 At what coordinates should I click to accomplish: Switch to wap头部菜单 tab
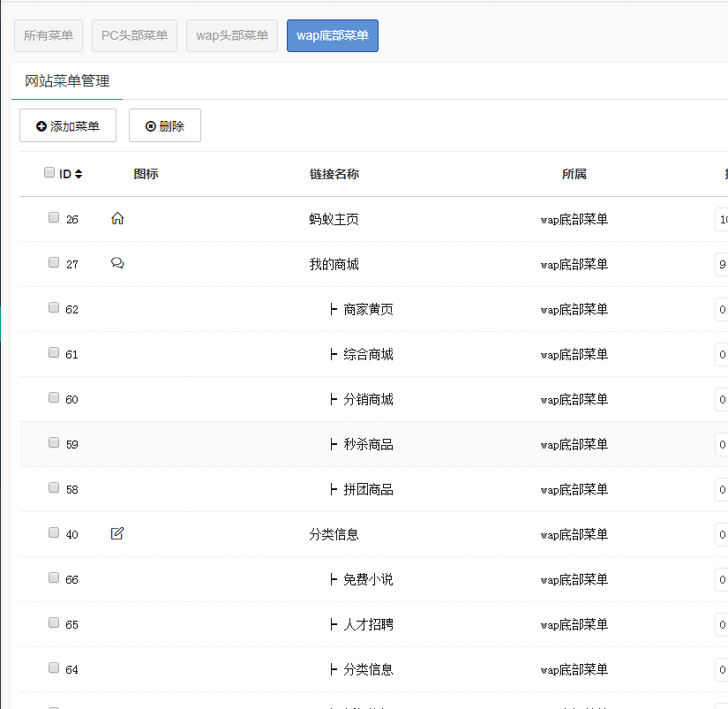pos(232,36)
